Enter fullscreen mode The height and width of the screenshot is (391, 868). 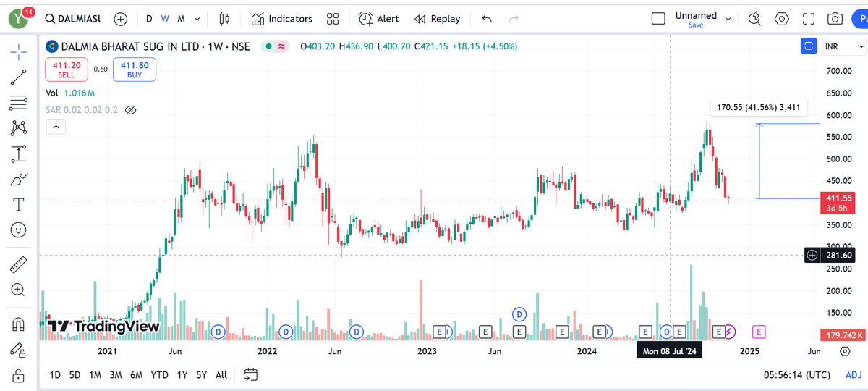pos(809,19)
